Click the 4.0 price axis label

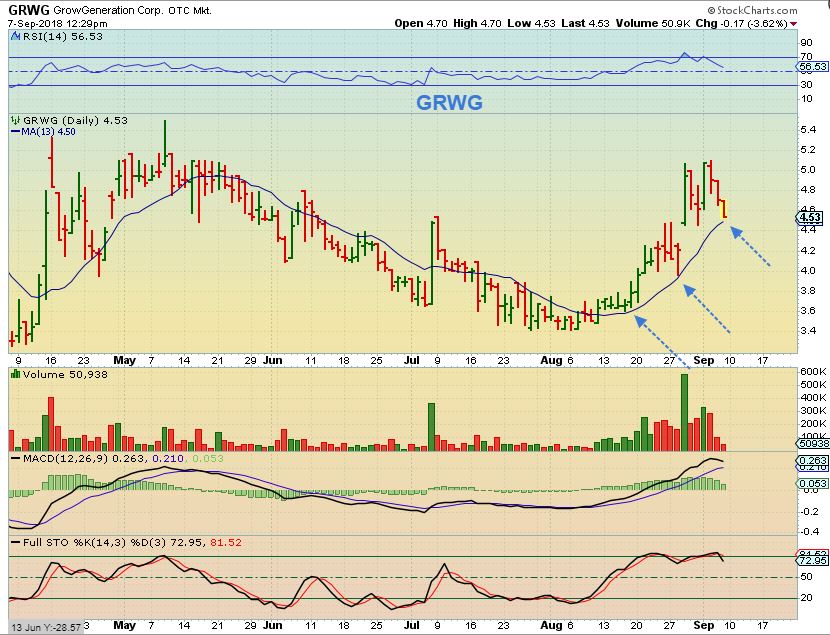tap(808, 270)
